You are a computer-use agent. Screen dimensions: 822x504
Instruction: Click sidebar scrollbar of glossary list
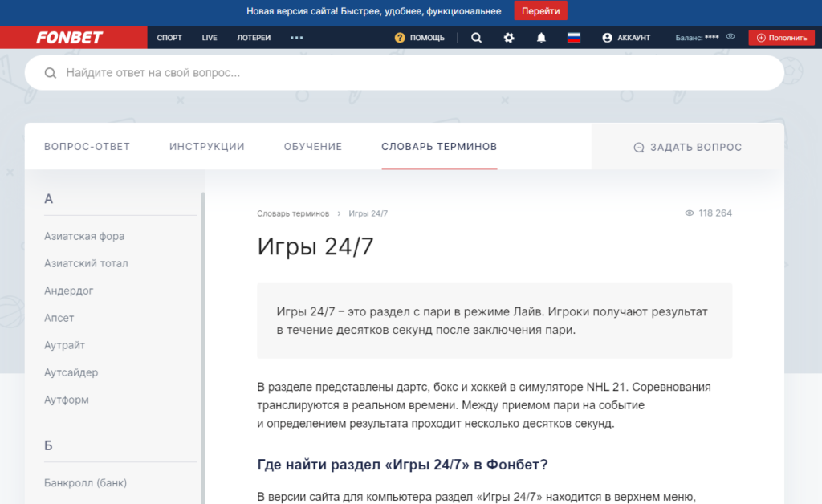click(x=203, y=346)
